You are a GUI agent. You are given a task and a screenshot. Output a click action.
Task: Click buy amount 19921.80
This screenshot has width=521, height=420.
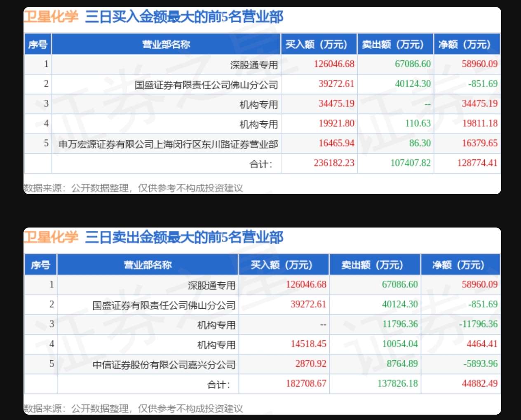336,123
